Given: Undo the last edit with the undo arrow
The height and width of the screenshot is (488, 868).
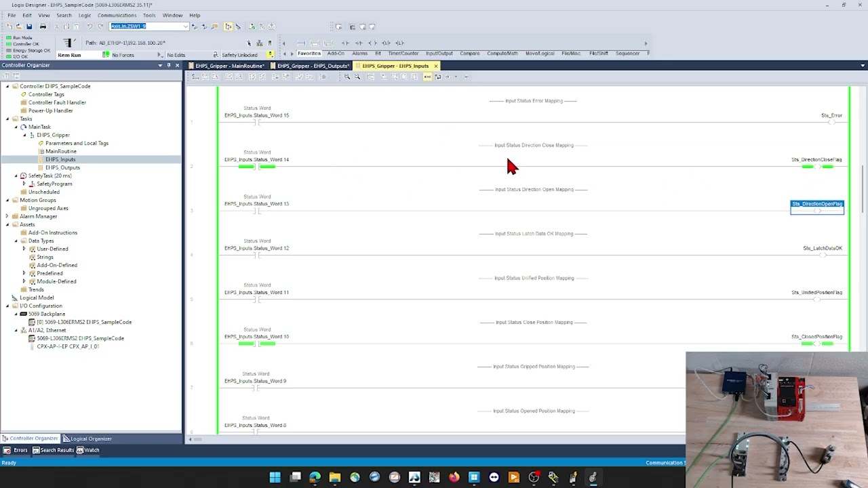Looking at the screenshot, I should [90, 26].
